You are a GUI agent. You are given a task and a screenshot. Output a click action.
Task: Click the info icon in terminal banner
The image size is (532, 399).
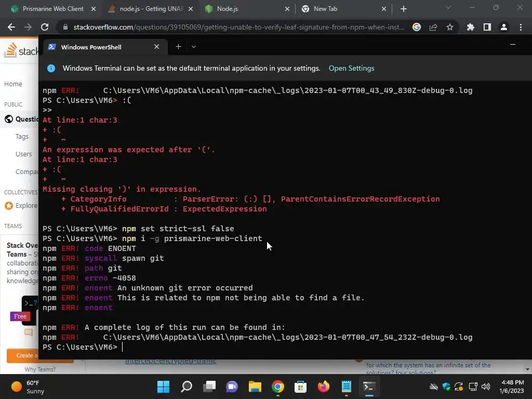coord(51,68)
